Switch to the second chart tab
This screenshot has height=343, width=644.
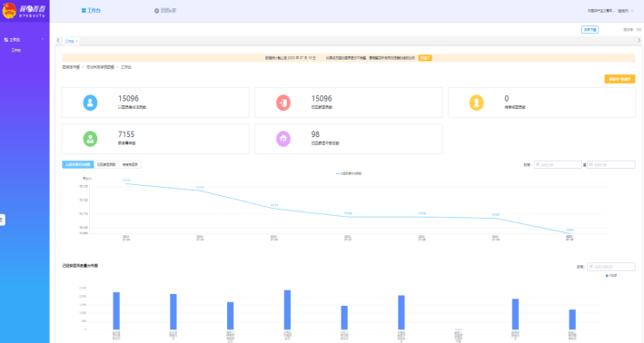pos(106,164)
